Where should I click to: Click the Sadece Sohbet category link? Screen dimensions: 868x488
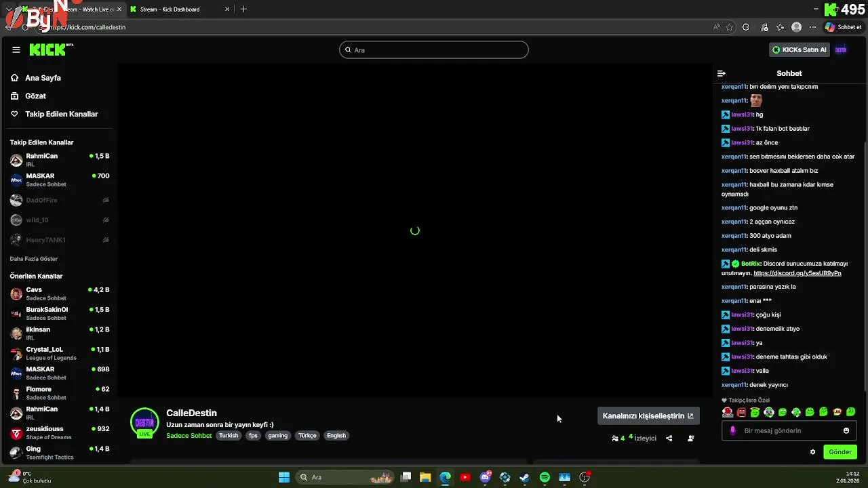[189, 436]
